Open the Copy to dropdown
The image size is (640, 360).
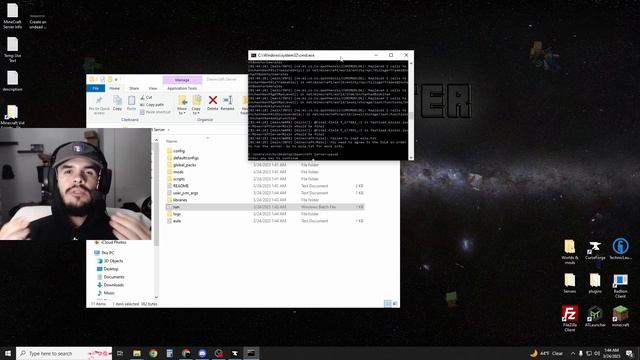pos(196,104)
